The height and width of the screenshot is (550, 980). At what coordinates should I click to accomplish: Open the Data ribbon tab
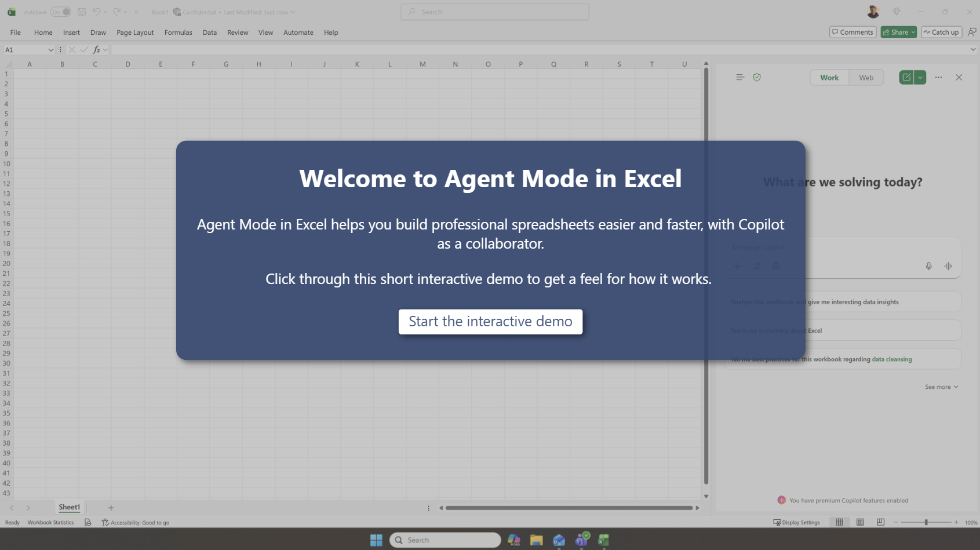(210, 32)
